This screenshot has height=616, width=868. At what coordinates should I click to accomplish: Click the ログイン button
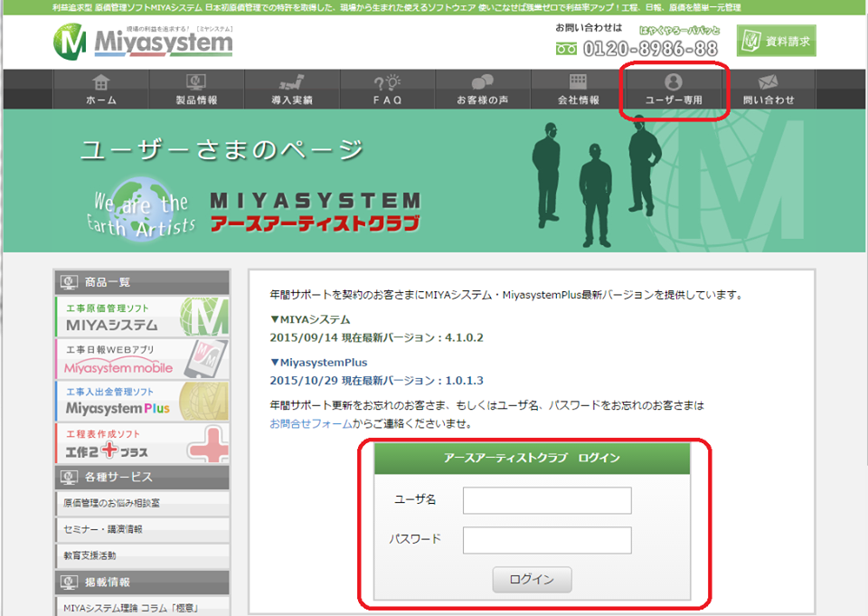tap(532, 580)
